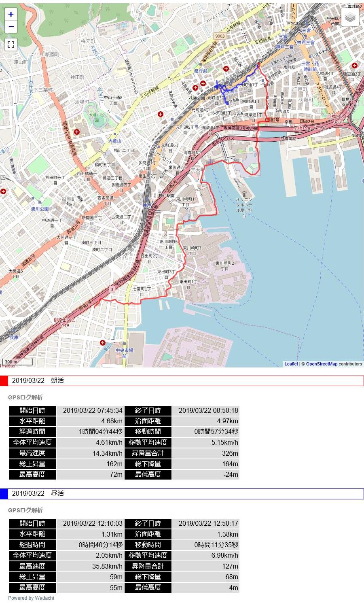364x603 pixels.
Task: Open the map layers control
Action: click(x=350, y=17)
